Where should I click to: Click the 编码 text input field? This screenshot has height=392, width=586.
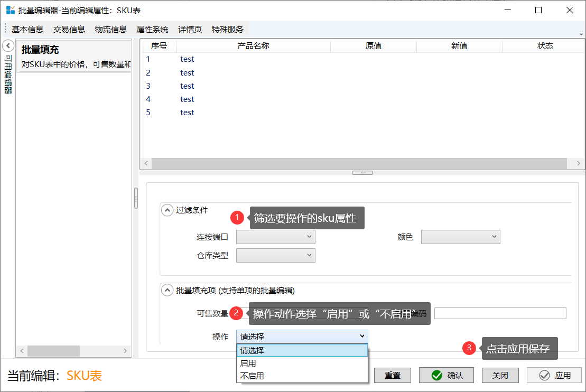pyautogui.click(x=500, y=313)
